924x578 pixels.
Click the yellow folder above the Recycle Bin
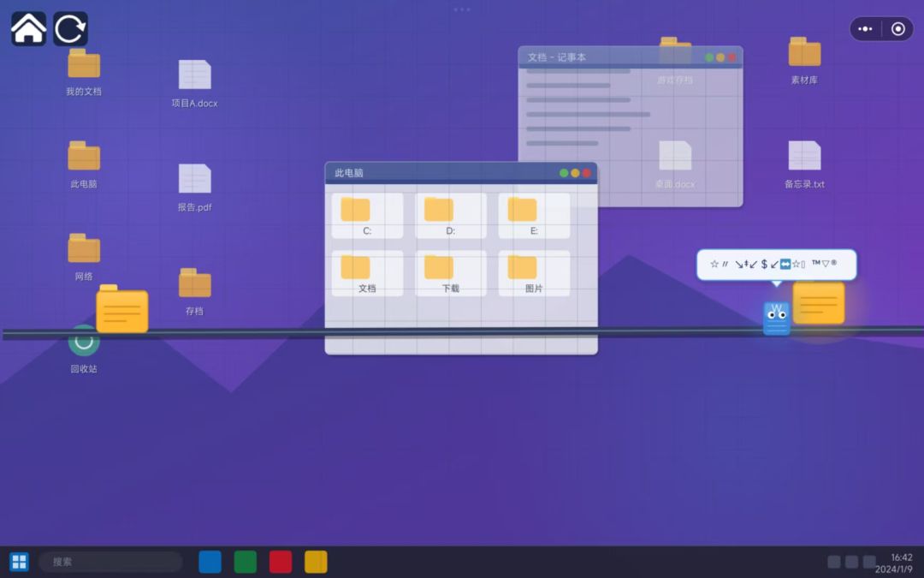(x=122, y=308)
